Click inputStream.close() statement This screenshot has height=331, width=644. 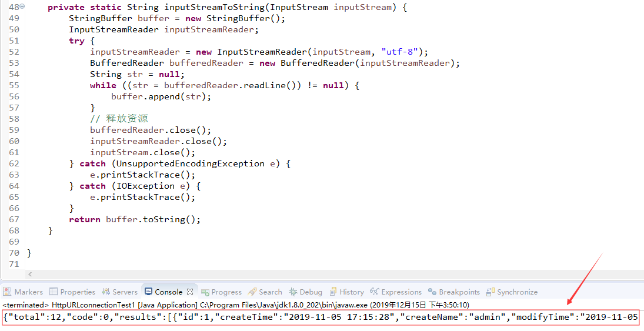coord(142,152)
